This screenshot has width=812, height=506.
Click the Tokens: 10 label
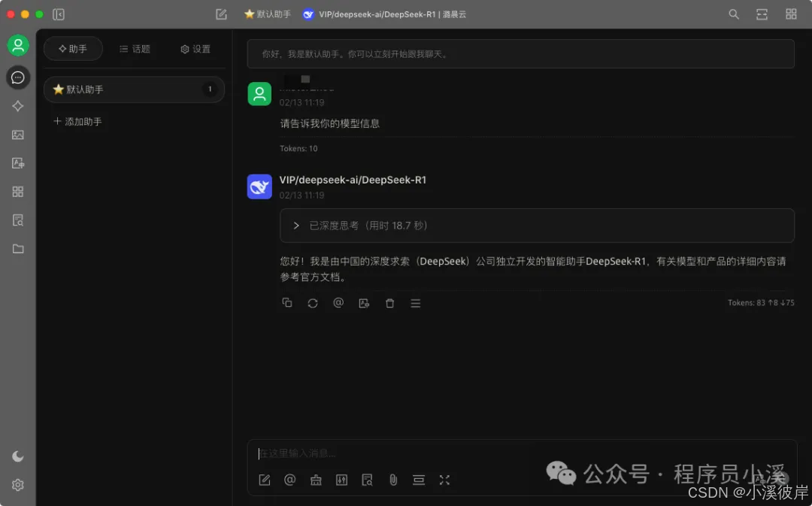(x=298, y=149)
